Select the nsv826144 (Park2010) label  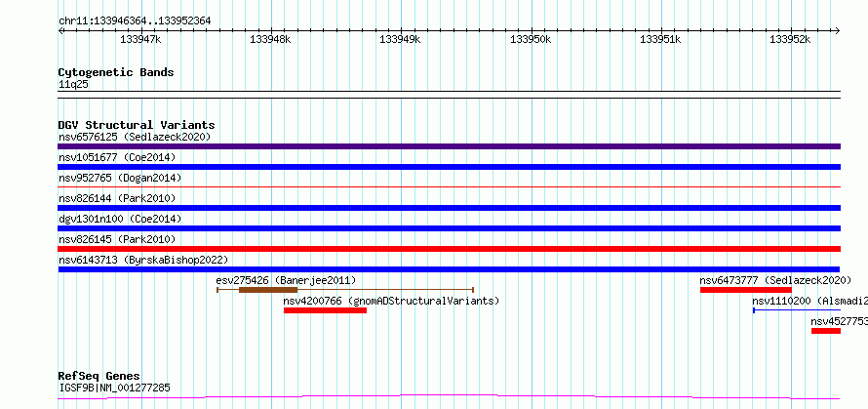point(117,198)
